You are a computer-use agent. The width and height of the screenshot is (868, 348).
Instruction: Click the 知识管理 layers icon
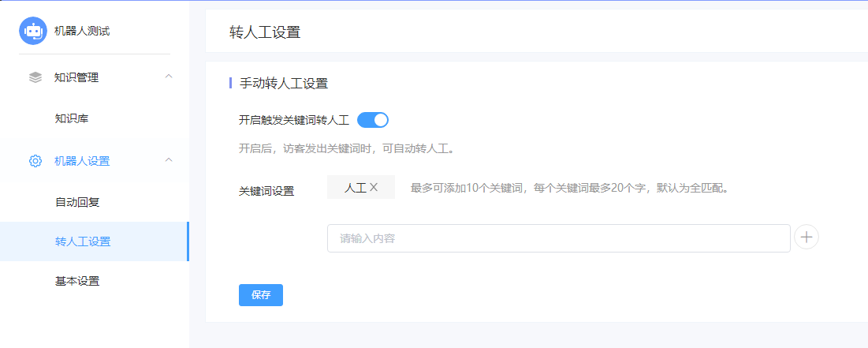[x=35, y=77]
